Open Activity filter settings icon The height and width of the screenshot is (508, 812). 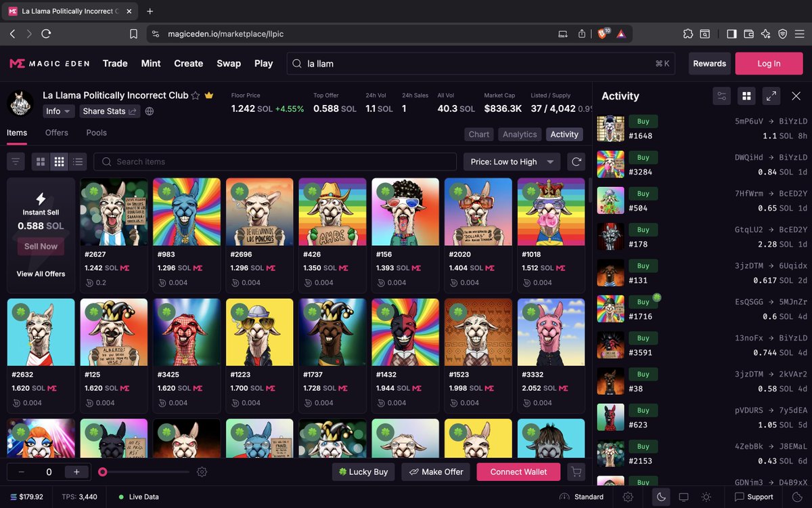pos(722,96)
